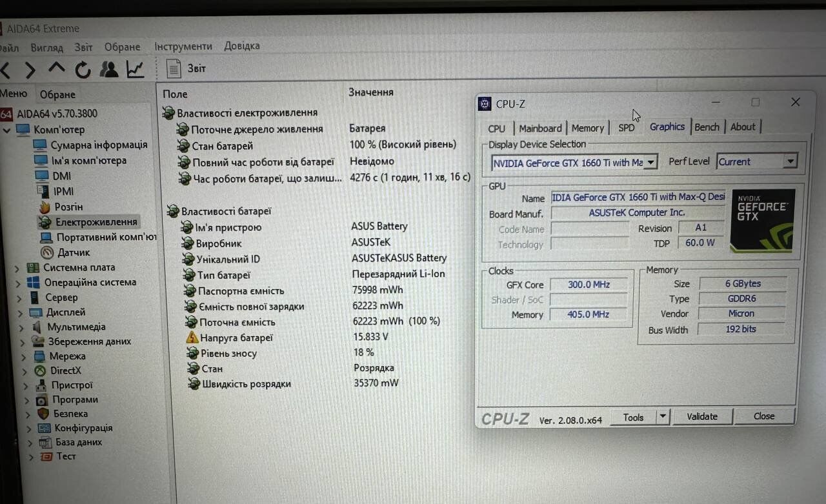Open the Perf Level dropdown
This screenshot has width=826, height=504.
[790, 162]
